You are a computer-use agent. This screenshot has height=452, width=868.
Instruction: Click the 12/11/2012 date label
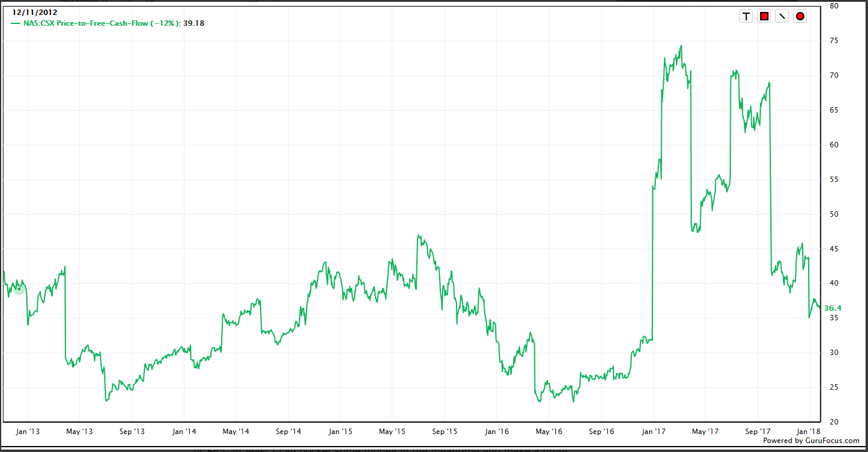pos(35,12)
